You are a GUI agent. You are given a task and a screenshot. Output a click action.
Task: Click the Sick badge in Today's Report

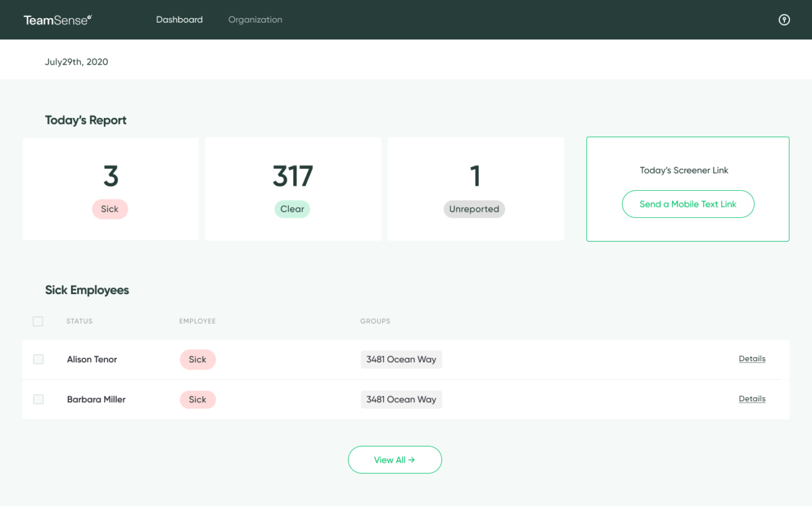click(x=110, y=209)
